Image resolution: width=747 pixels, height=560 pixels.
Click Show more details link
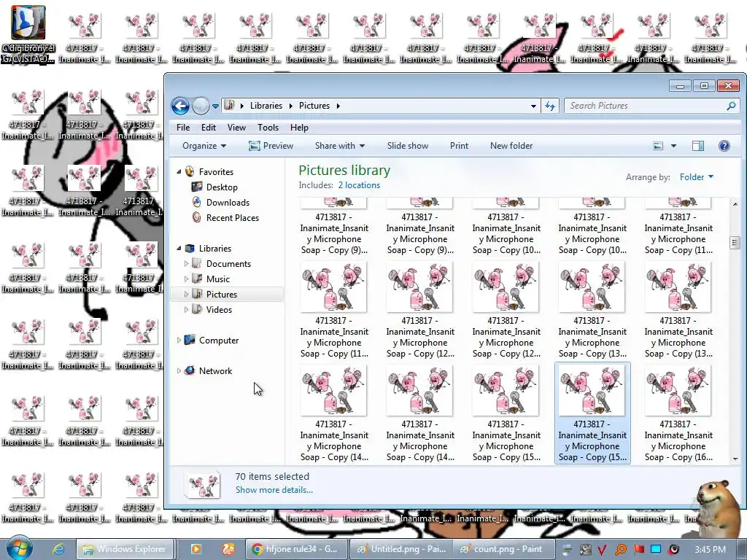[x=274, y=490]
